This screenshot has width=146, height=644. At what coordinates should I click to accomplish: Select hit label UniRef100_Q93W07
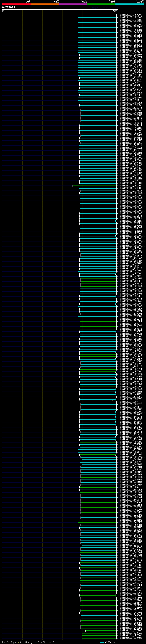pos(131,55)
